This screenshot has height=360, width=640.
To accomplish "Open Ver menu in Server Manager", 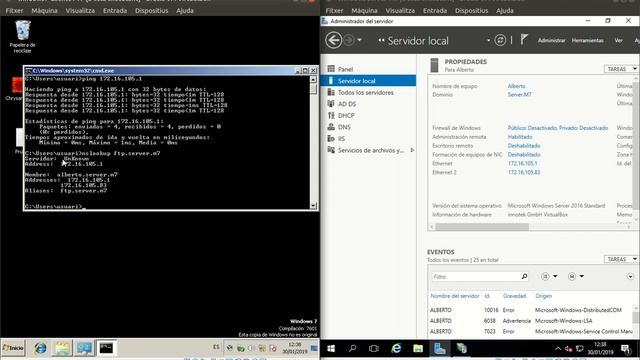I will coord(618,40).
